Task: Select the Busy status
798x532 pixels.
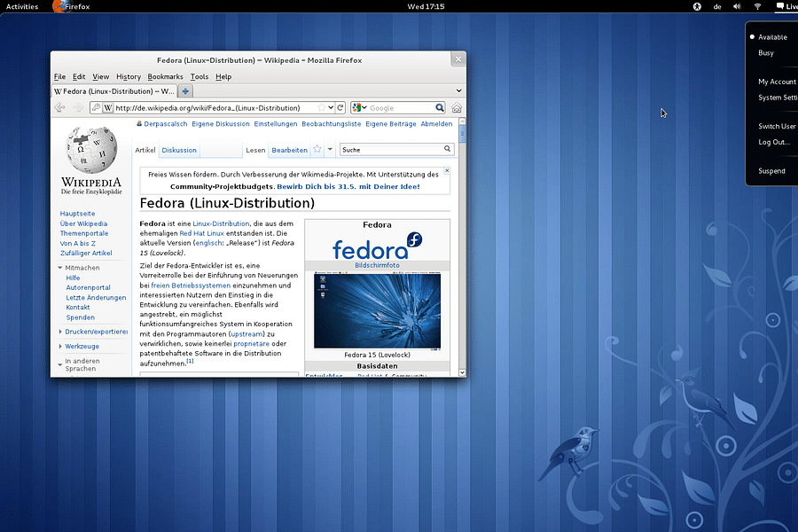Action: (x=764, y=52)
